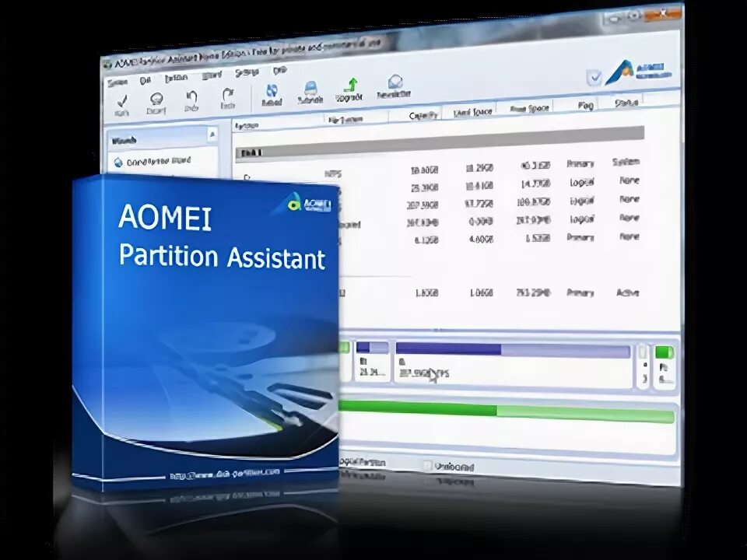Screen dimensions: 747x560
Task: Close the Partition Assistant window
Action: (x=663, y=14)
